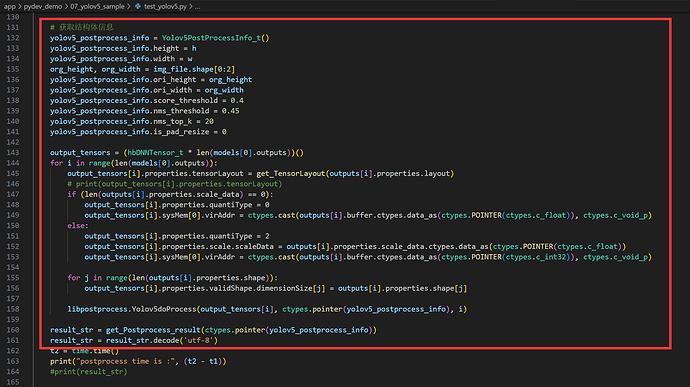Open the pydev_demo breadcrumb segment
690x387 pixels.
pos(43,6)
